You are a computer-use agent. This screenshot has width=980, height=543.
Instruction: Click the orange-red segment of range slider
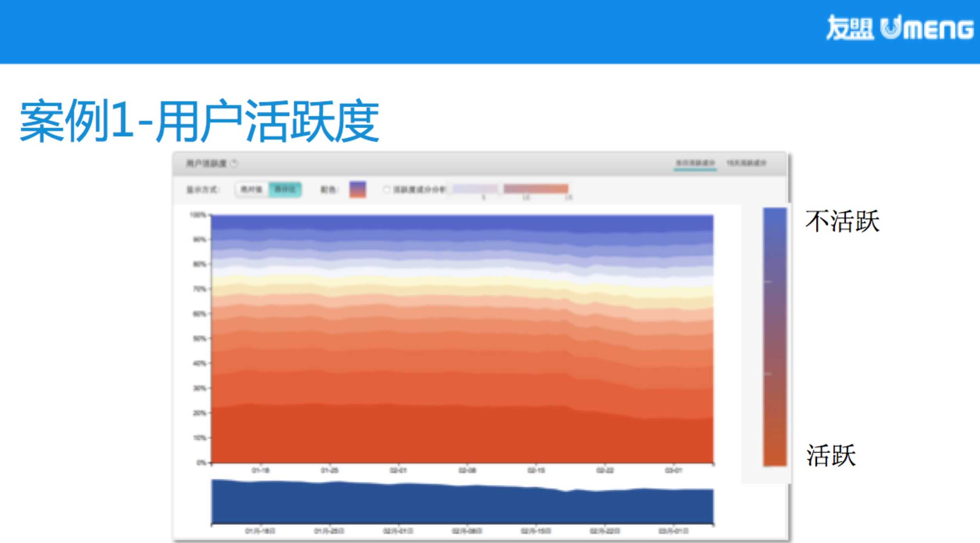pos(536,189)
